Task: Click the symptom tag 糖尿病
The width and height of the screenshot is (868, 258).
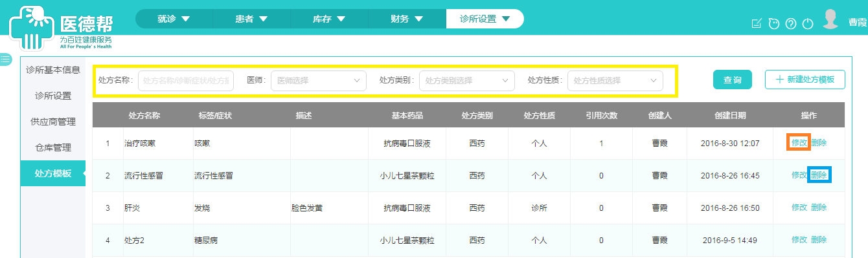Action: (x=206, y=240)
